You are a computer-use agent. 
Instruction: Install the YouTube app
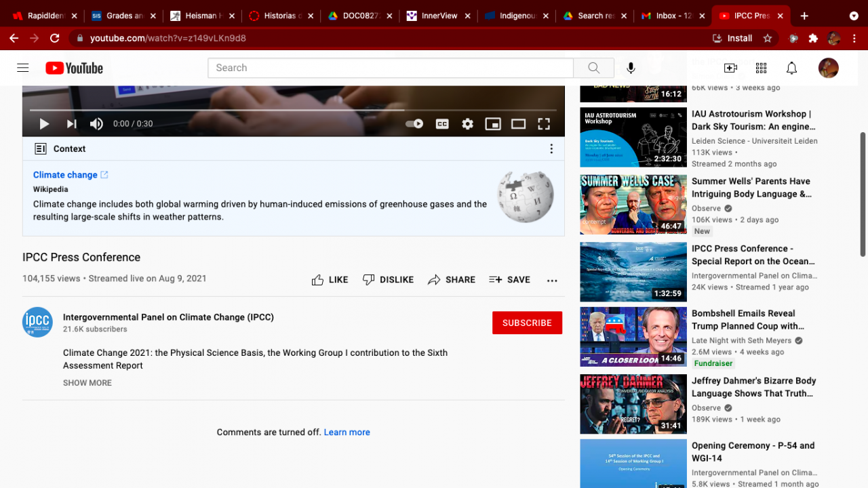[x=732, y=39]
